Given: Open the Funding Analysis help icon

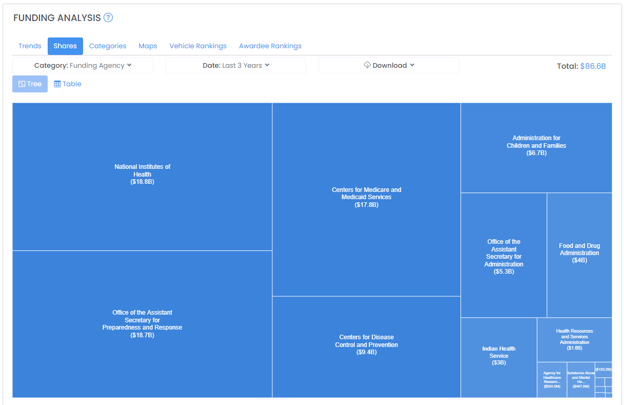Looking at the screenshot, I should point(108,18).
